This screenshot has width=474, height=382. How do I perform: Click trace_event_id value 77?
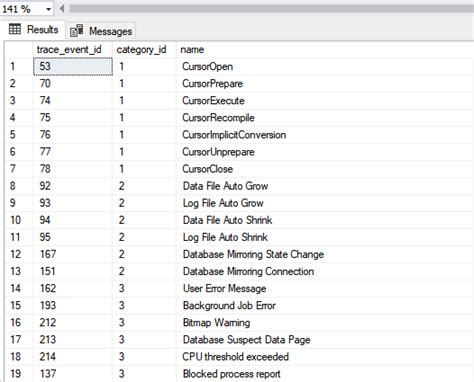tap(73, 152)
